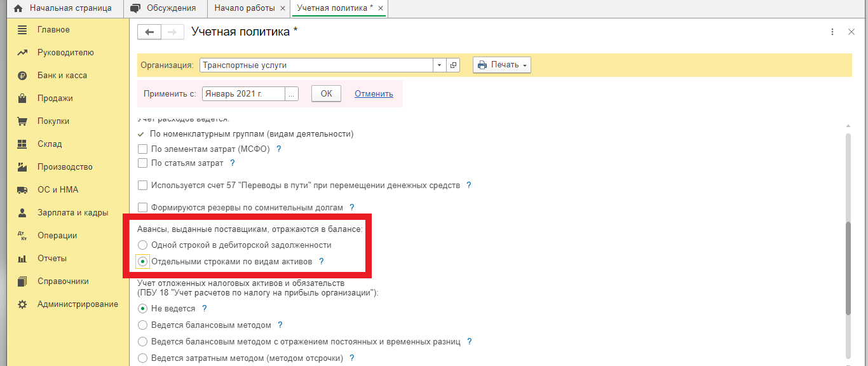
Task: Expand the Организация dropdown list
Action: point(440,65)
